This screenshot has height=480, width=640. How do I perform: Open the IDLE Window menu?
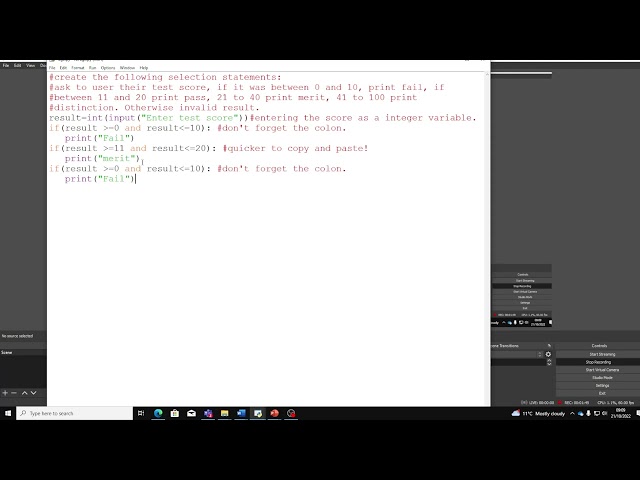[x=127, y=68]
